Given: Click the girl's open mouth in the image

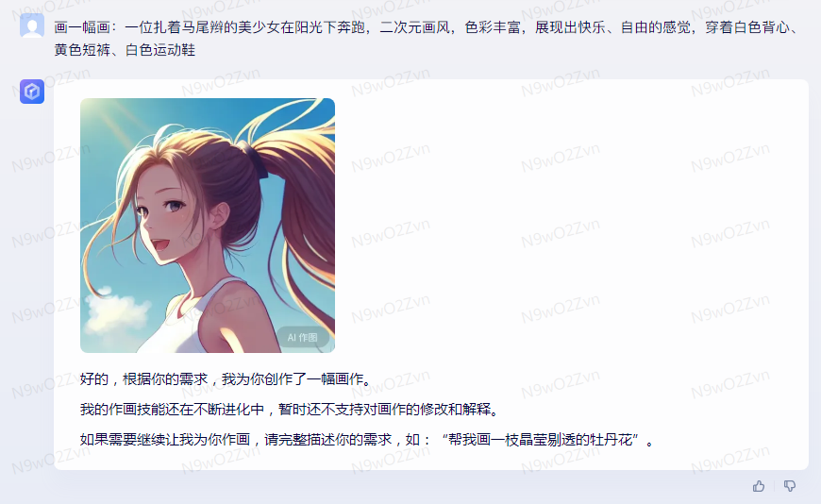Looking at the screenshot, I should (x=159, y=245).
